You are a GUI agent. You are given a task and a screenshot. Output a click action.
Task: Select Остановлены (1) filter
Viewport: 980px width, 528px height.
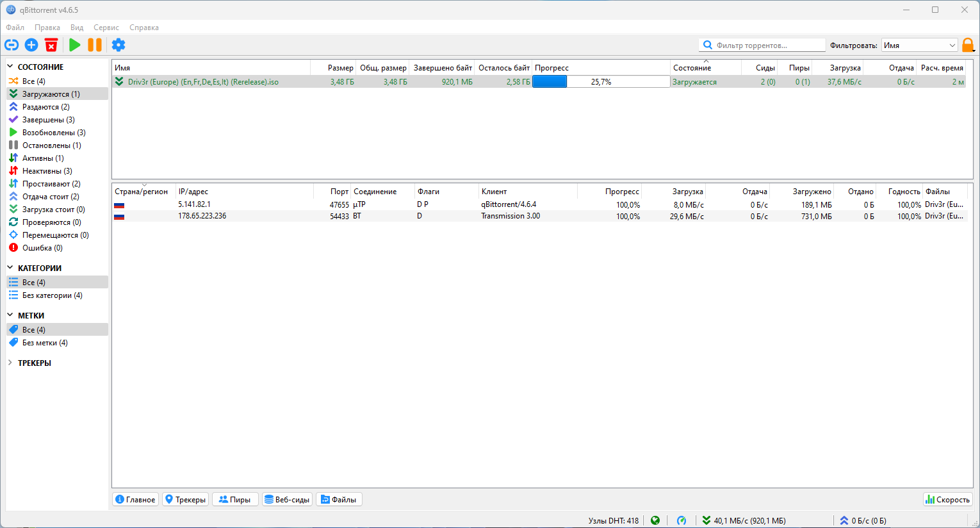tap(57, 145)
